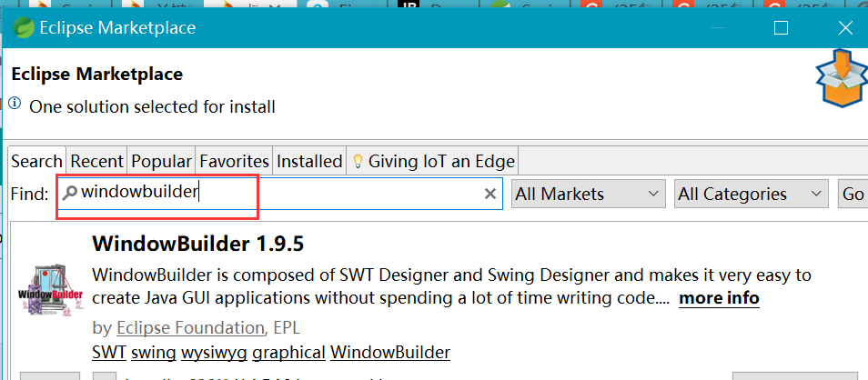Maximize the Eclipse Marketplace window

[x=781, y=27]
